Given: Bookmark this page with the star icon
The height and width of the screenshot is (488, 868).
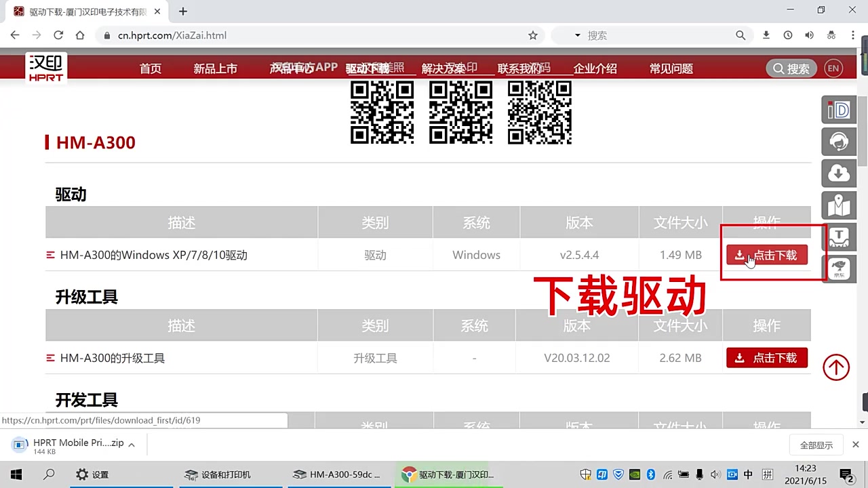Looking at the screenshot, I should pyautogui.click(x=533, y=35).
